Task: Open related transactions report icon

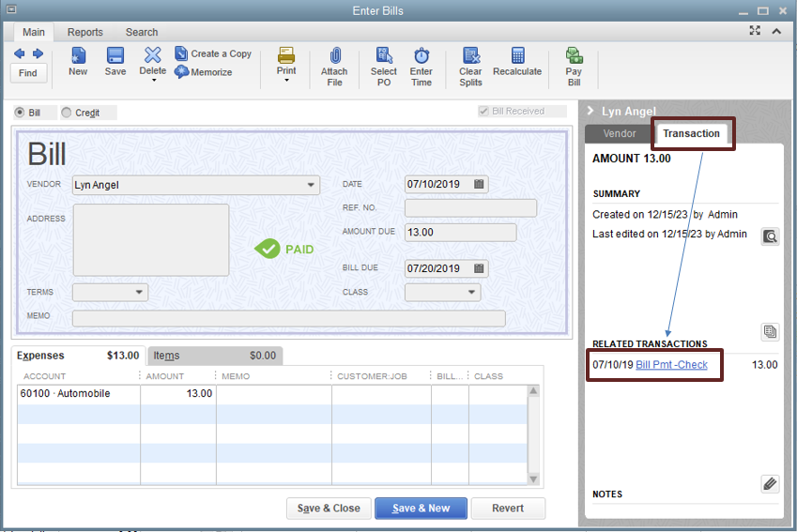Action: coord(770,332)
